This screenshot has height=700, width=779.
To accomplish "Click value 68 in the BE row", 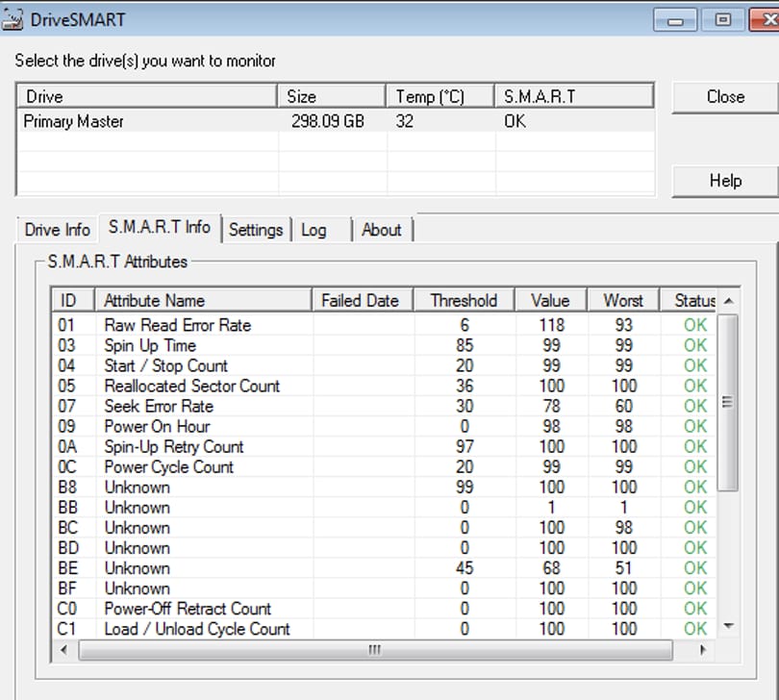I will click(551, 568).
